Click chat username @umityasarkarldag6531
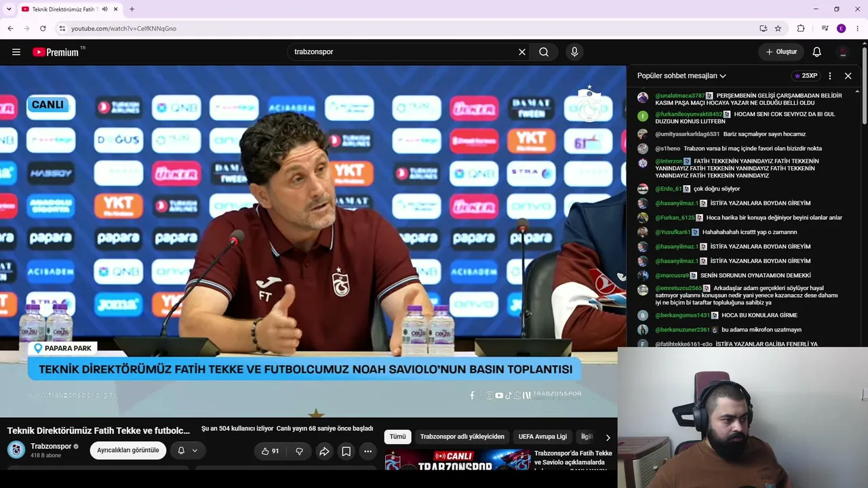868x488 pixels. pyautogui.click(x=687, y=134)
